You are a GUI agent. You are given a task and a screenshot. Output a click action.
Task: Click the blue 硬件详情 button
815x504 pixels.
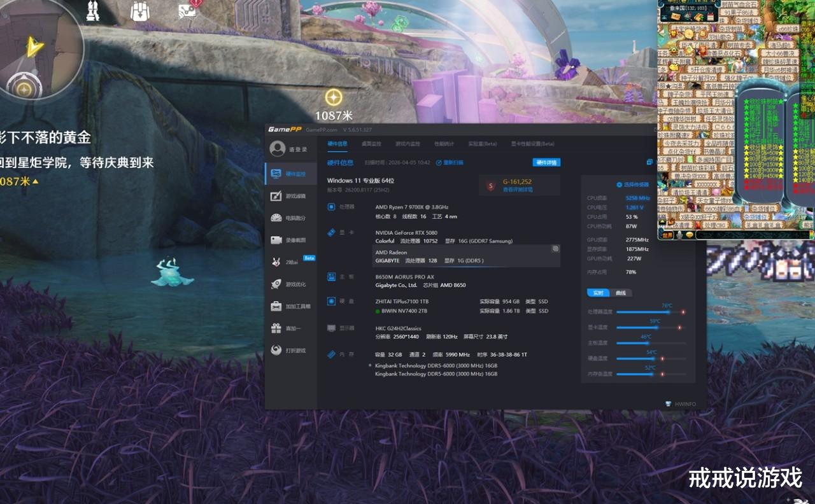[546, 162]
